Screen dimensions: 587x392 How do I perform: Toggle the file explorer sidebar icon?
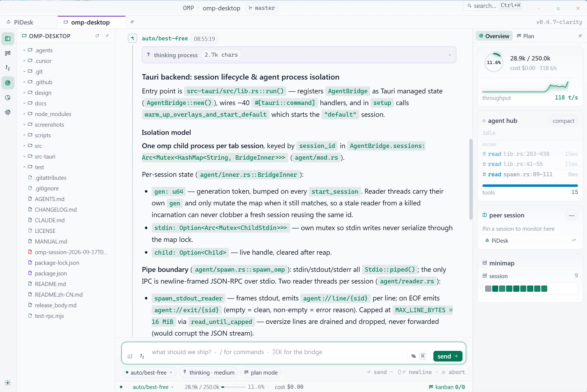(x=8, y=39)
